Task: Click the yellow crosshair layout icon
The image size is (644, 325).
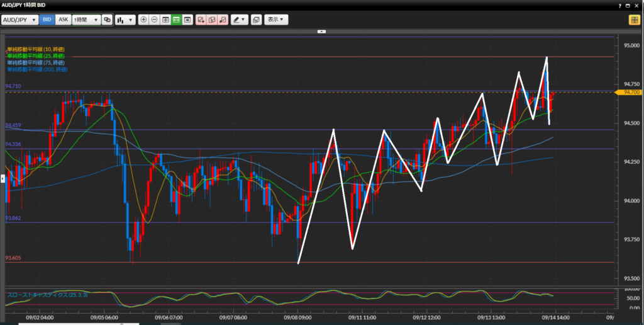Action: 634,20
